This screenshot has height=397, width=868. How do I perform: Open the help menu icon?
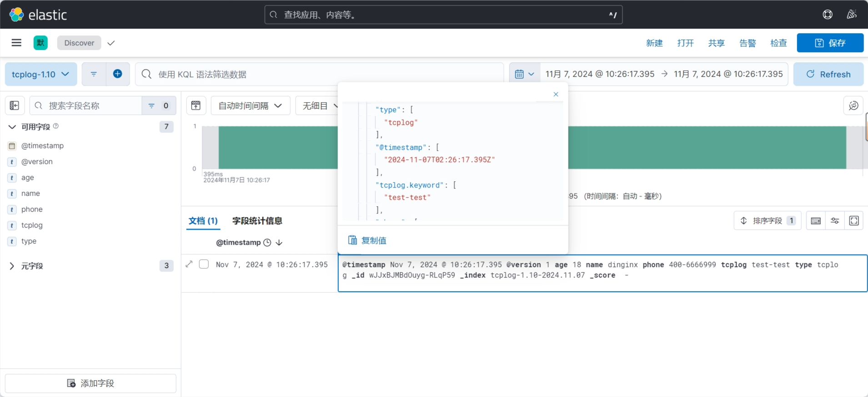828,15
